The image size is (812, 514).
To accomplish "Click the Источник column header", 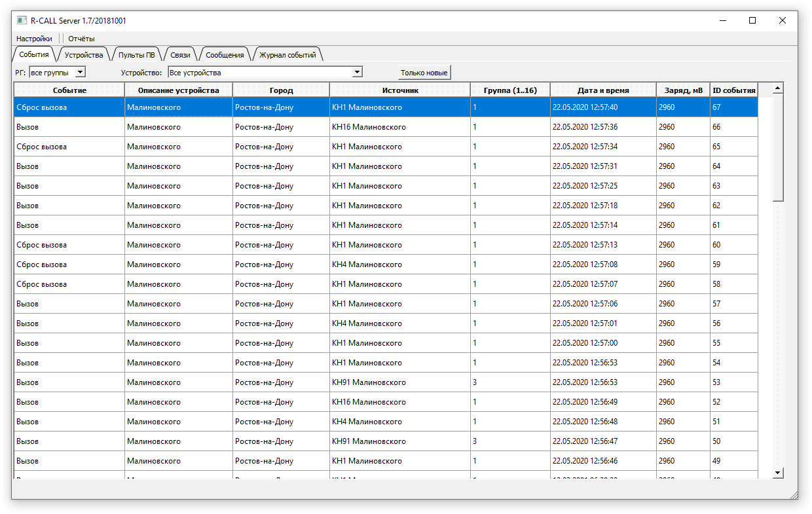I will [x=399, y=90].
